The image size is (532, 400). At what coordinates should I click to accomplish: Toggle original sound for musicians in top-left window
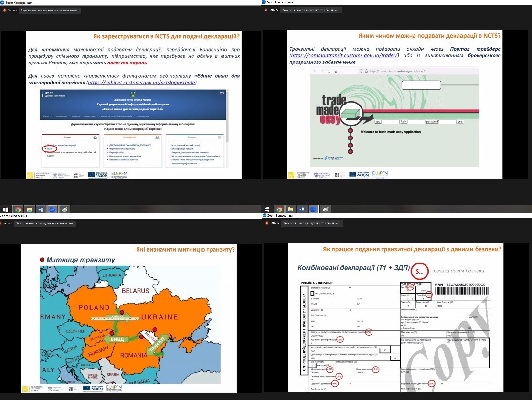point(50,10)
